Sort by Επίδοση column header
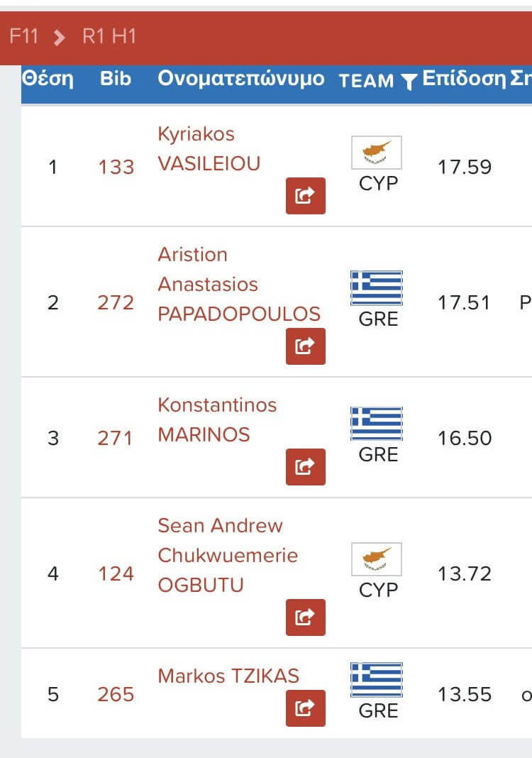532x758 pixels. pos(464,78)
